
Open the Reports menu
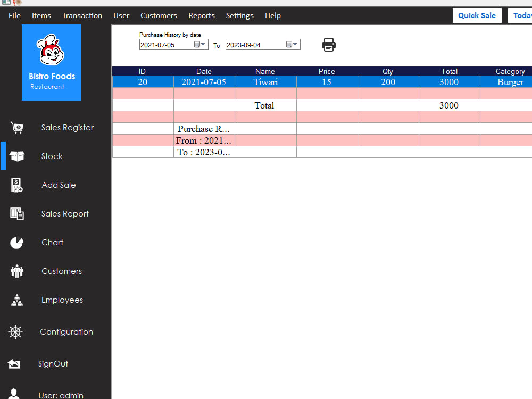(x=201, y=15)
